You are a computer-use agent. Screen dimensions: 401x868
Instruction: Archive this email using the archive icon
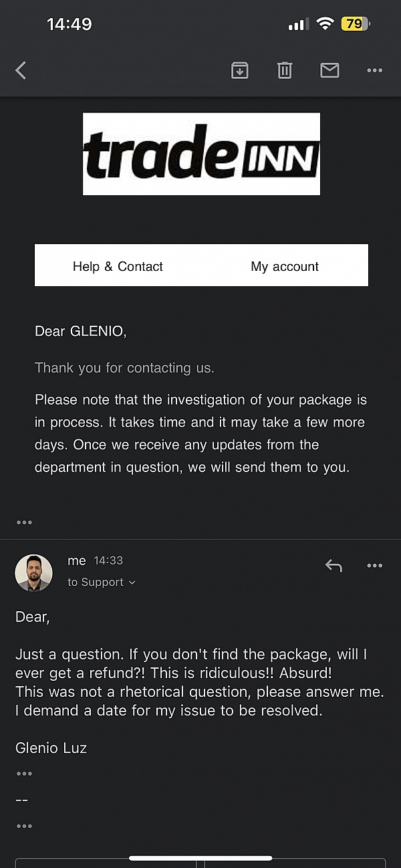click(240, 70)
